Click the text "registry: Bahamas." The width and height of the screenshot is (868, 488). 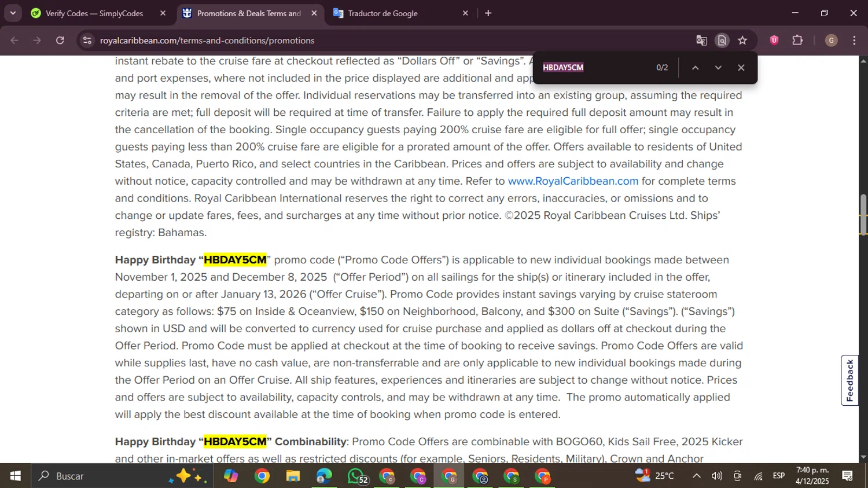[161, 233]
